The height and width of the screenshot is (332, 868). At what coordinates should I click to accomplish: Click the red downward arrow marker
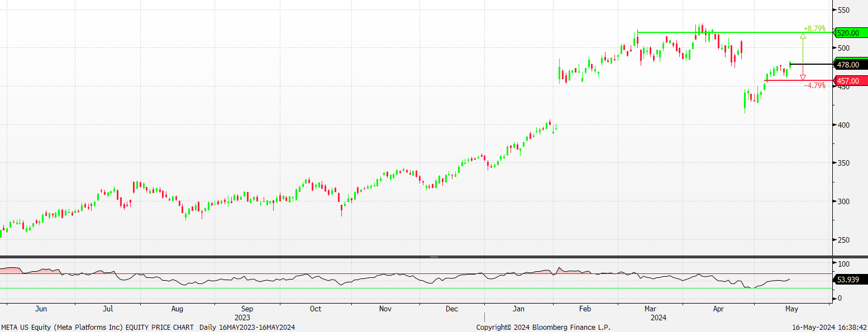coord(803,77)
